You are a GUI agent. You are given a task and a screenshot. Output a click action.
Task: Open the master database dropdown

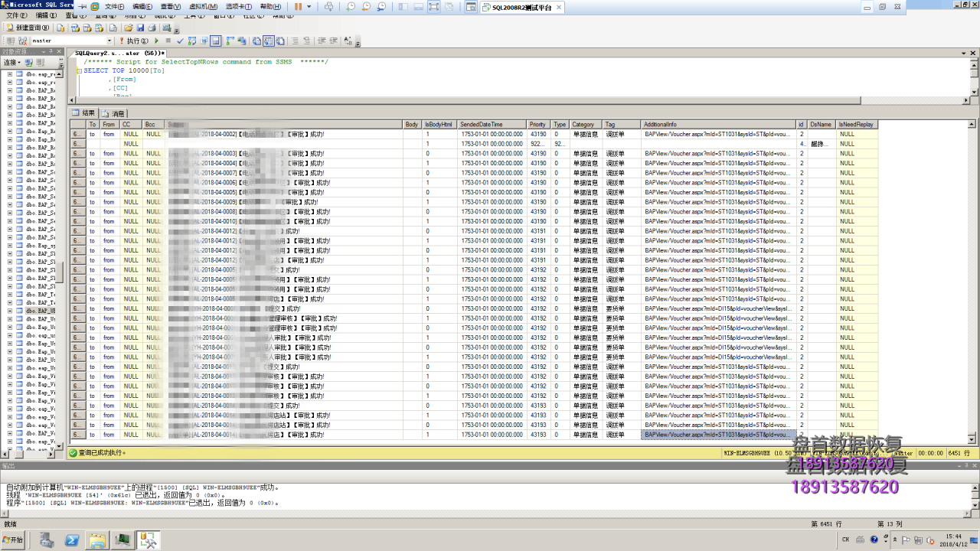click(109, 41)
